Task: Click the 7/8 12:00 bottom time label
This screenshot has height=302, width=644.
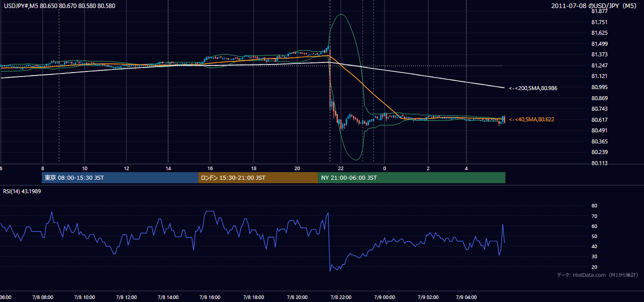Action: click(x=127, y=297)
